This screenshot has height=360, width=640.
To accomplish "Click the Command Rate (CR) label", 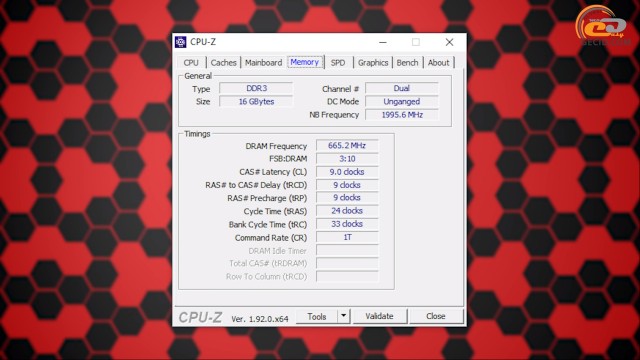I will [271, 238].
